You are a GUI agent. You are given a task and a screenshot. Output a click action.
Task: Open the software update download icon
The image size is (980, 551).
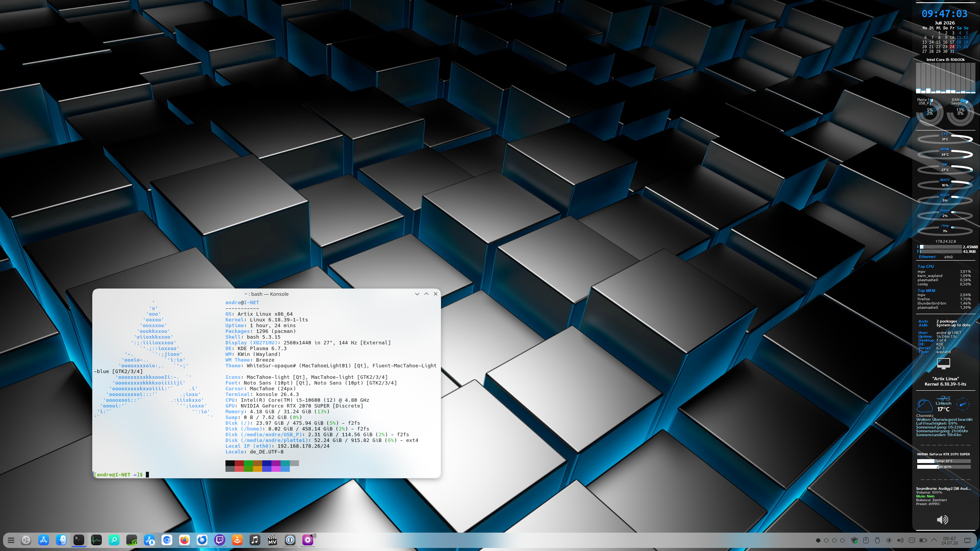point(149,540)
